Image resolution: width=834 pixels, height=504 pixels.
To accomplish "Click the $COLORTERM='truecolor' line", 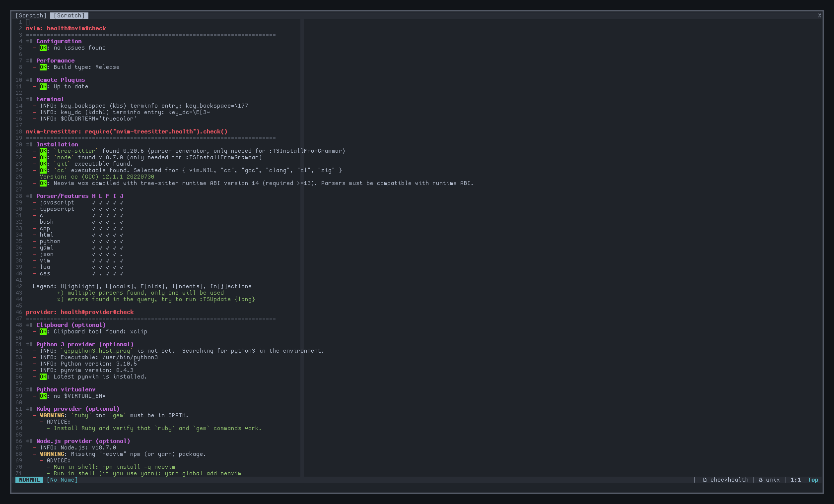I will pos(85,119).
